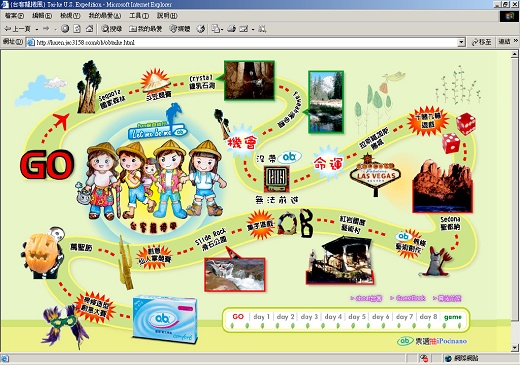Open the GuestBook link
The image size is (520, 365).
[411, 298]
